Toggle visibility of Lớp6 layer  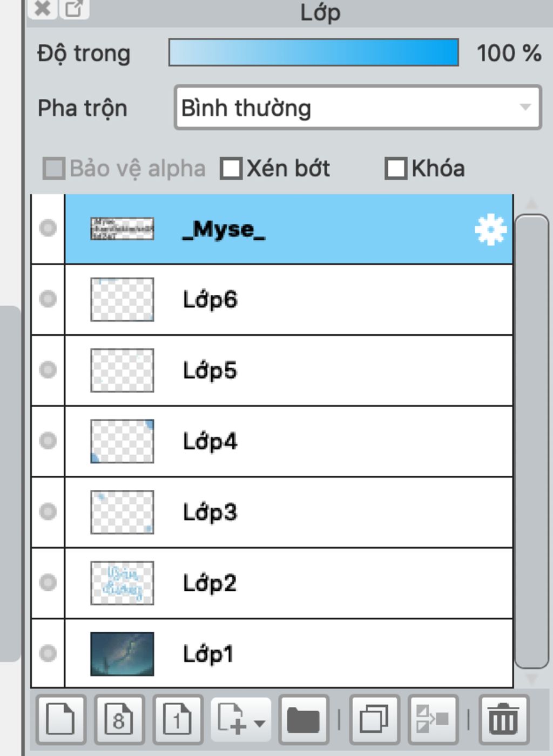tap(48, 299)
